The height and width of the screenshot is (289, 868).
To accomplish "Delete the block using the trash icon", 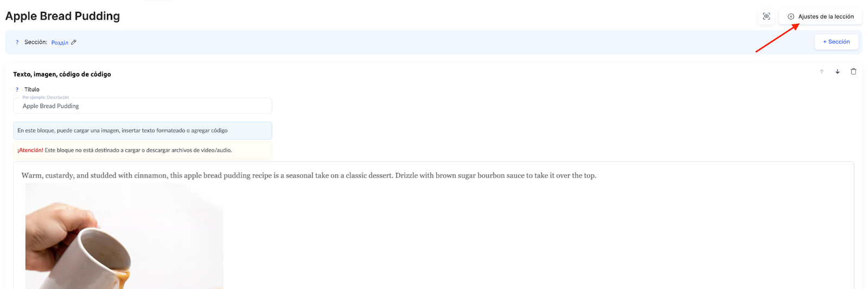I will point(853,72).
